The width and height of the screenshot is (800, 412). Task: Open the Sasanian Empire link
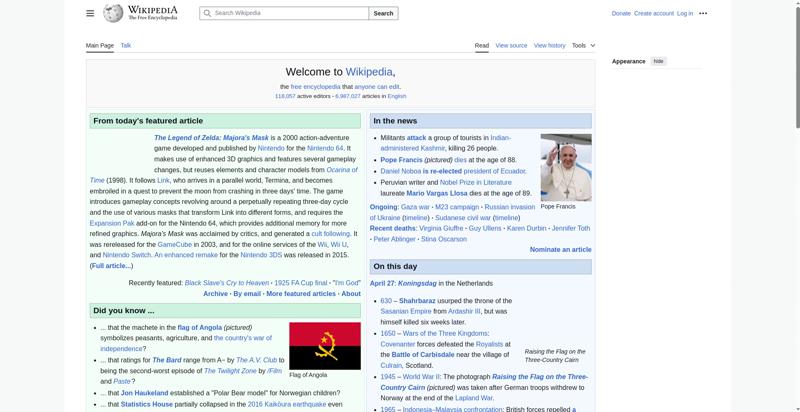[x=406, y=311]
